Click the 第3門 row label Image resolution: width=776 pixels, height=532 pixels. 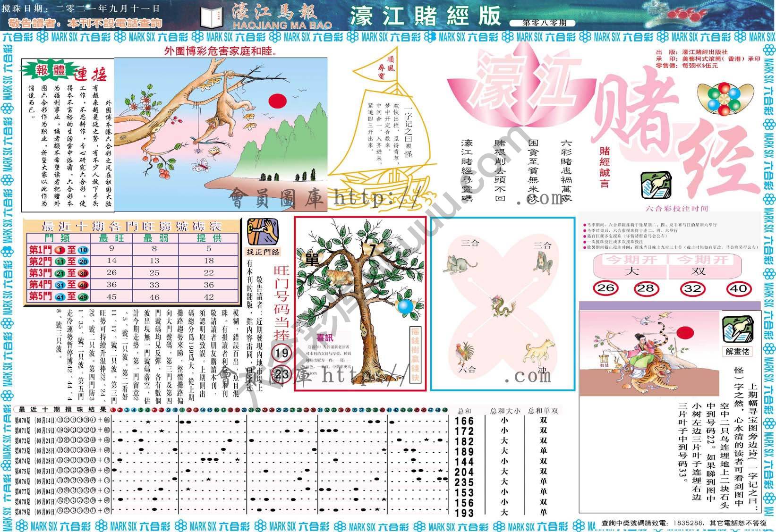tap(59, 273)
